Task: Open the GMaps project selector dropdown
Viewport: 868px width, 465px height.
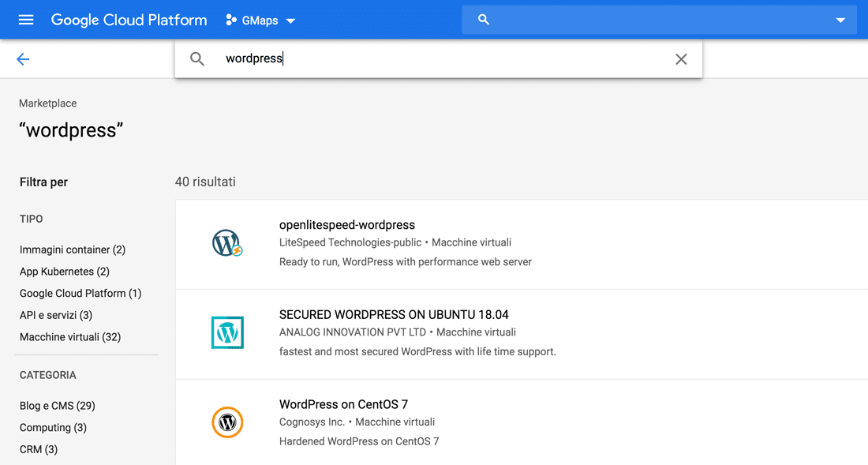Action: pyautogui.click(x=260, y=21)
